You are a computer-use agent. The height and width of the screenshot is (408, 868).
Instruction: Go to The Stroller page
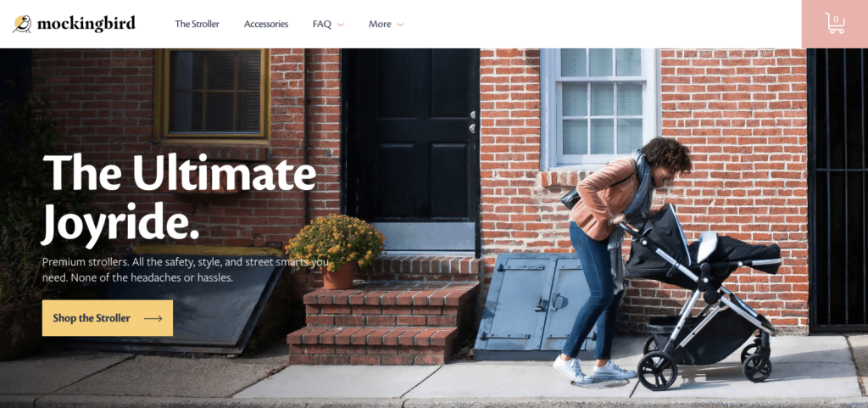point(197,24)
